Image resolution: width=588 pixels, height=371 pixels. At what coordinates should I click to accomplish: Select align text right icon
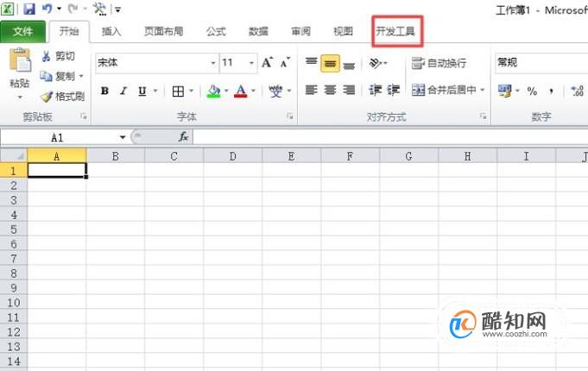pos(349,90)
